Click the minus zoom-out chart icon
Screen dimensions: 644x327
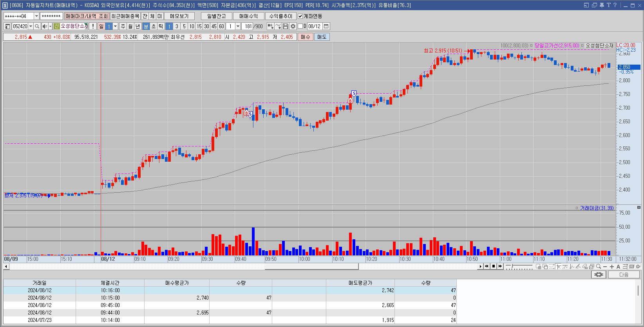coord(605,267)
